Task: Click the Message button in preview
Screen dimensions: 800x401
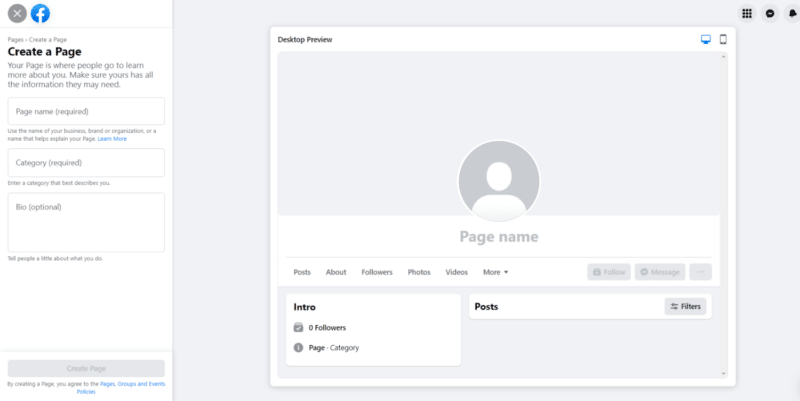Action: pos(660,272)
